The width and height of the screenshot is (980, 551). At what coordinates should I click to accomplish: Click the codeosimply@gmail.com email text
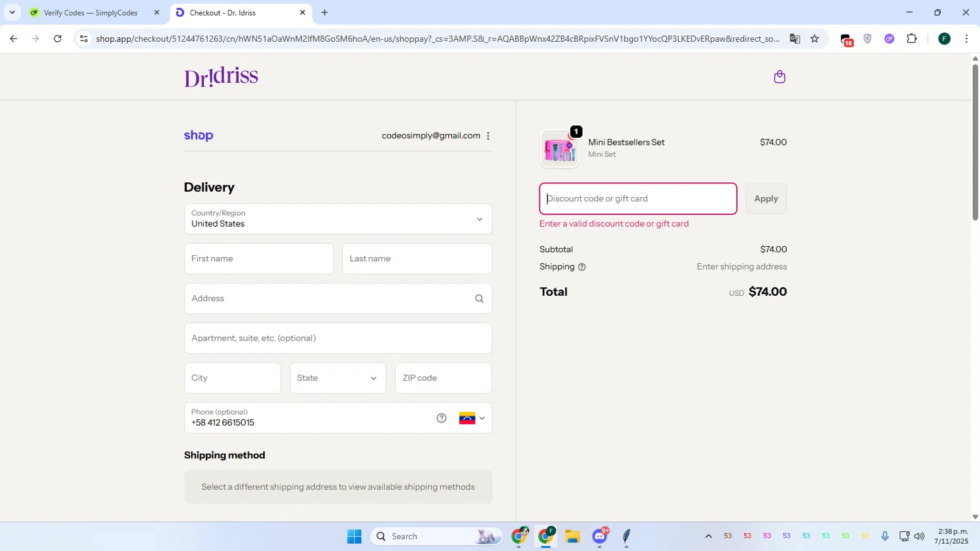coord(431,136)
